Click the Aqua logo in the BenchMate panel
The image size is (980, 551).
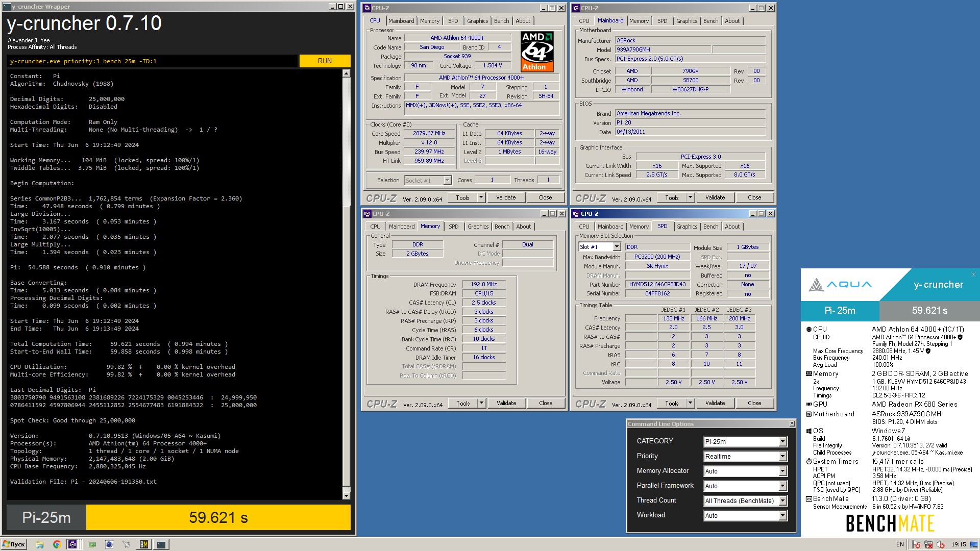(x=840, y=284)
